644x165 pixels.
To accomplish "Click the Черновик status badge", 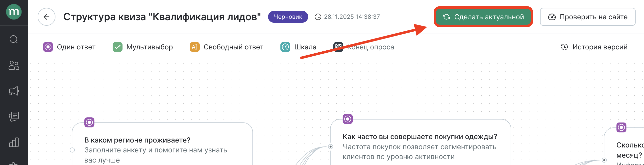I will coord(288,17).
